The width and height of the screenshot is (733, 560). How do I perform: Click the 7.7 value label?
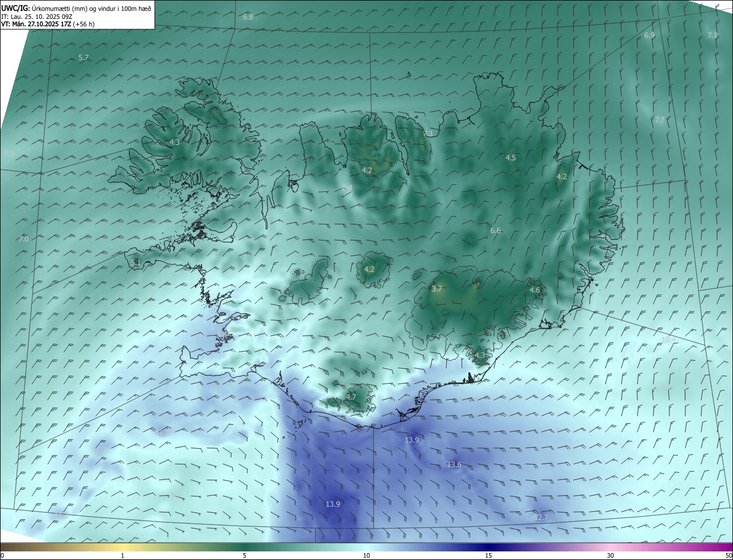tap(660, 120)
